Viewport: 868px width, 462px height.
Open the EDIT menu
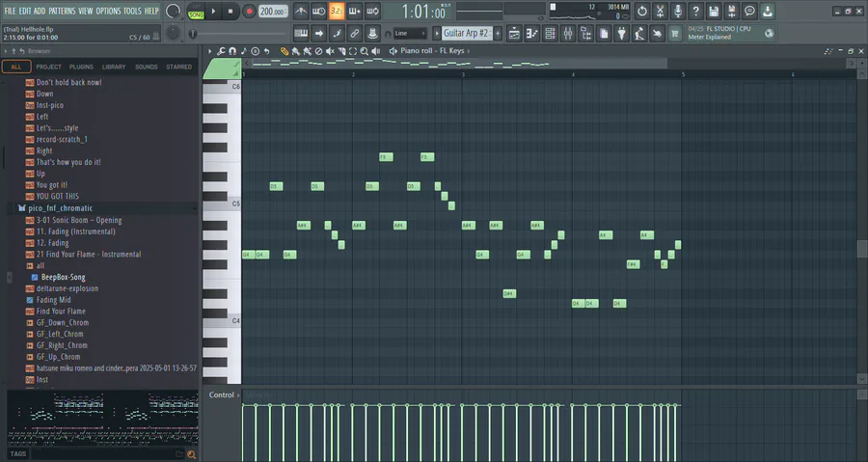(x=25, y=11)
